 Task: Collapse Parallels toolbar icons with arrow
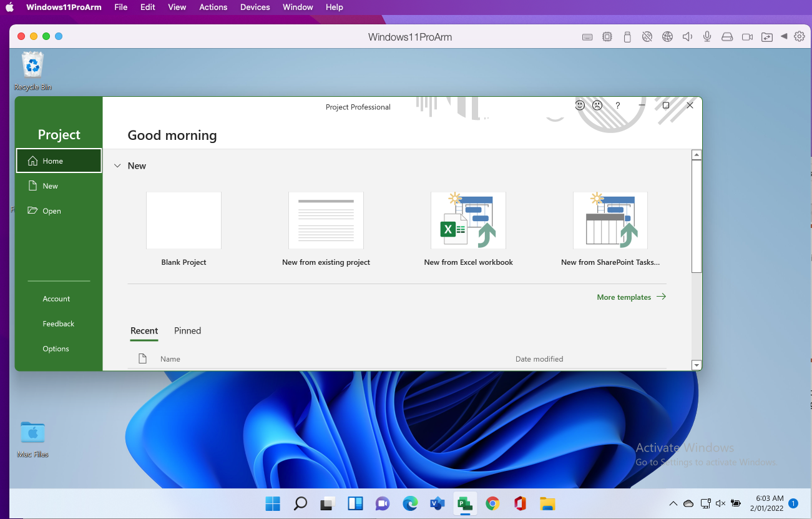click(x=784, y=37)
